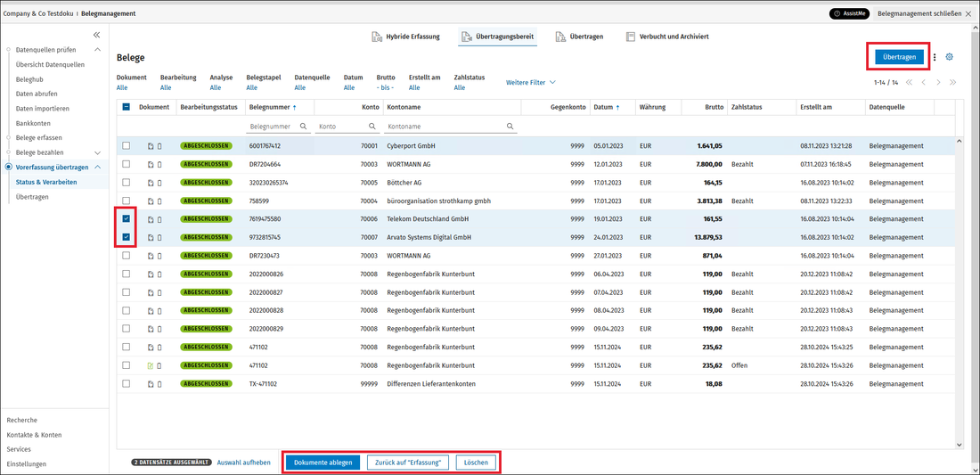Click Auswahl aufheben link
Viewport: 980px width, 475px height.
(x=244, y=463)
